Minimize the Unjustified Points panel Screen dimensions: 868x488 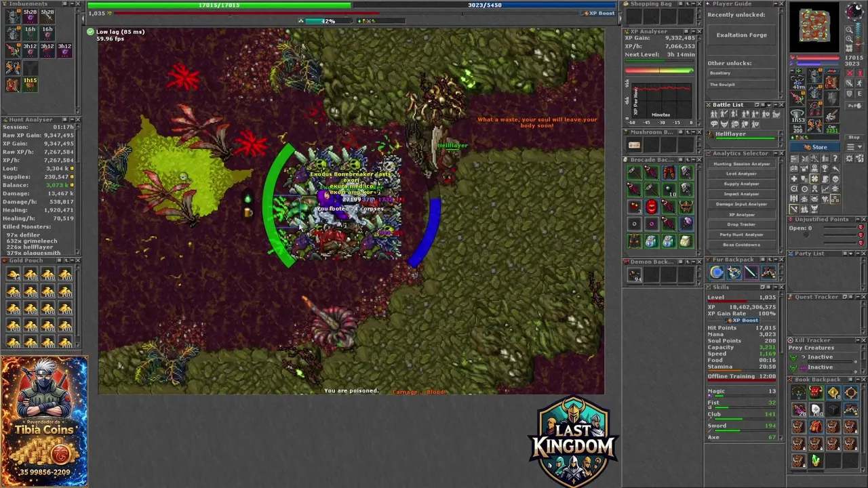tap(858, 219)
